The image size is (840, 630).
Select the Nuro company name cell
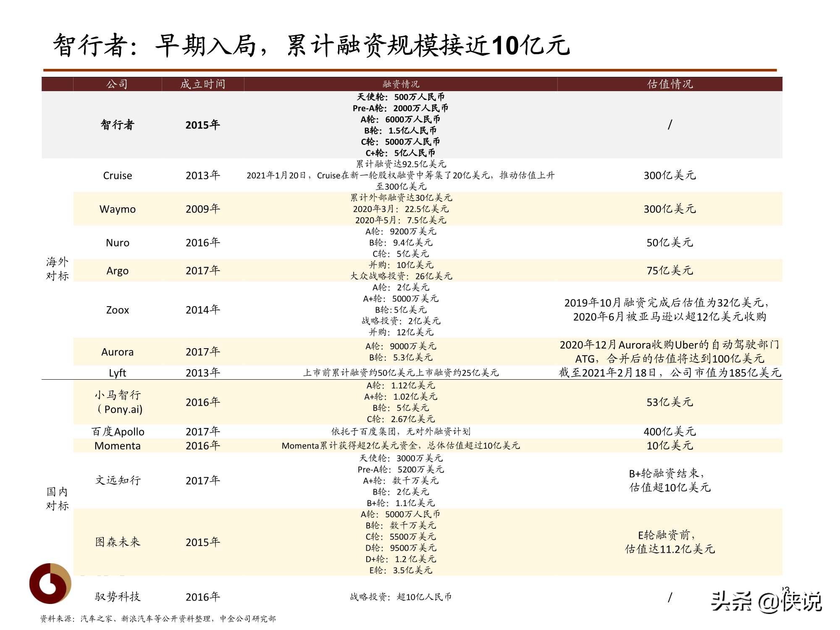117,243
